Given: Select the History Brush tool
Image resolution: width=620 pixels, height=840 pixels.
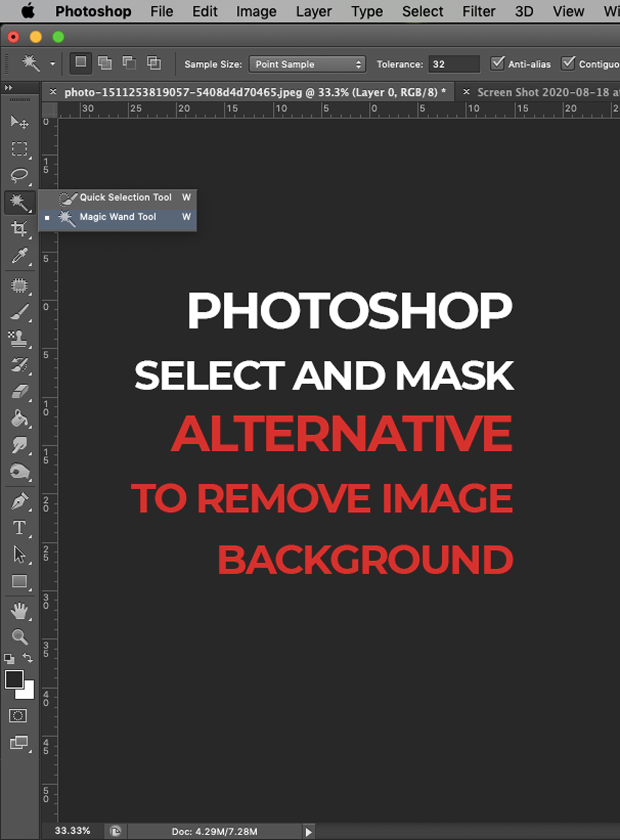Looking at the screenshot, I should coord(19,365).
